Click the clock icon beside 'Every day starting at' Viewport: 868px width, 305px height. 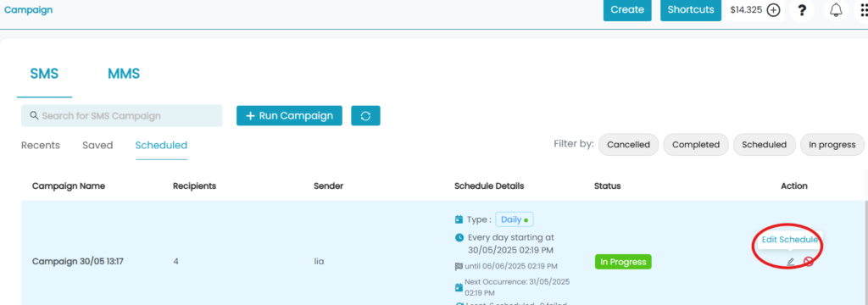point(459,237)
